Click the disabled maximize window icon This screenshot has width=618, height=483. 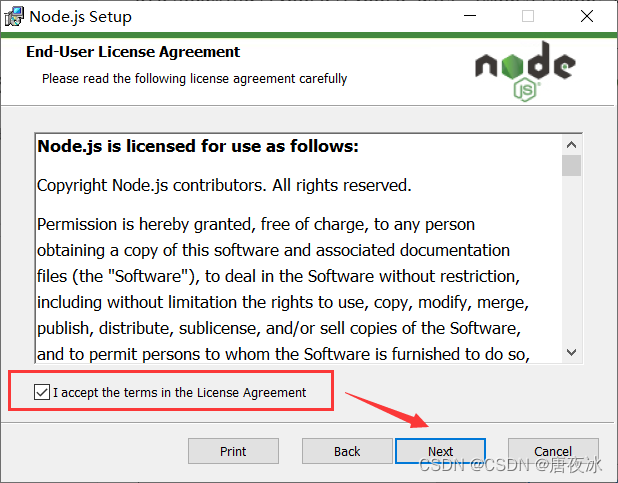coord(528,16)
